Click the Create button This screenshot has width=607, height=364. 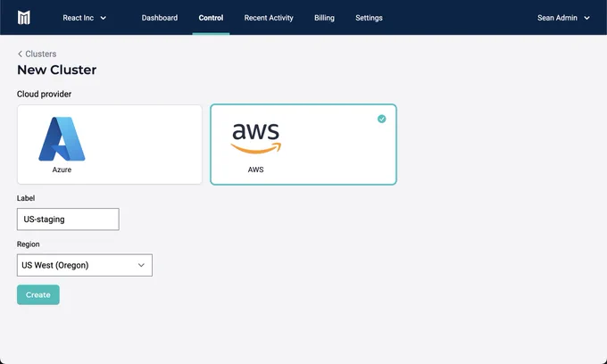pyautogui.click(x=38, y=294)
